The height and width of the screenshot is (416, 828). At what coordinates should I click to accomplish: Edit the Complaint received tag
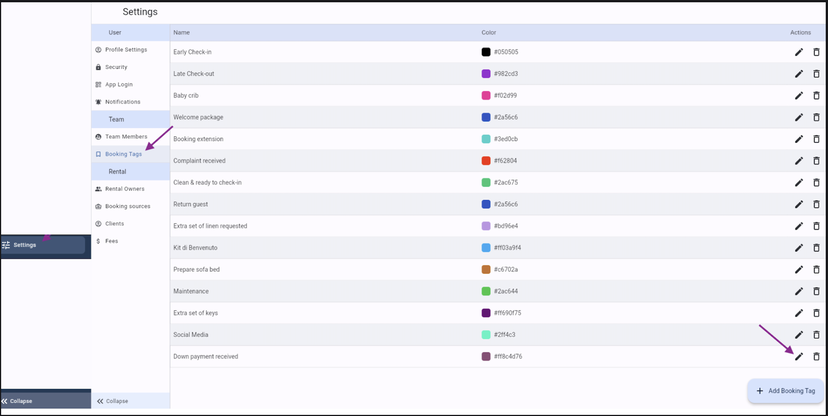click(799, 160)
